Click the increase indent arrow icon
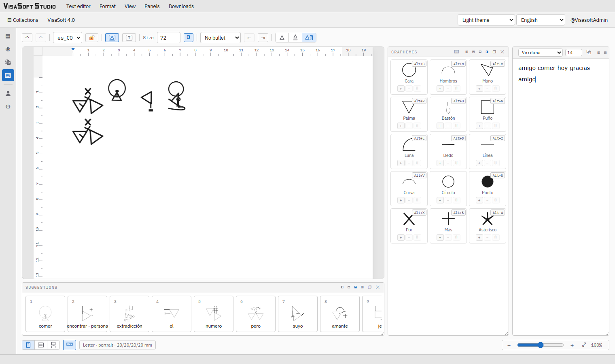 pos(263,38)
